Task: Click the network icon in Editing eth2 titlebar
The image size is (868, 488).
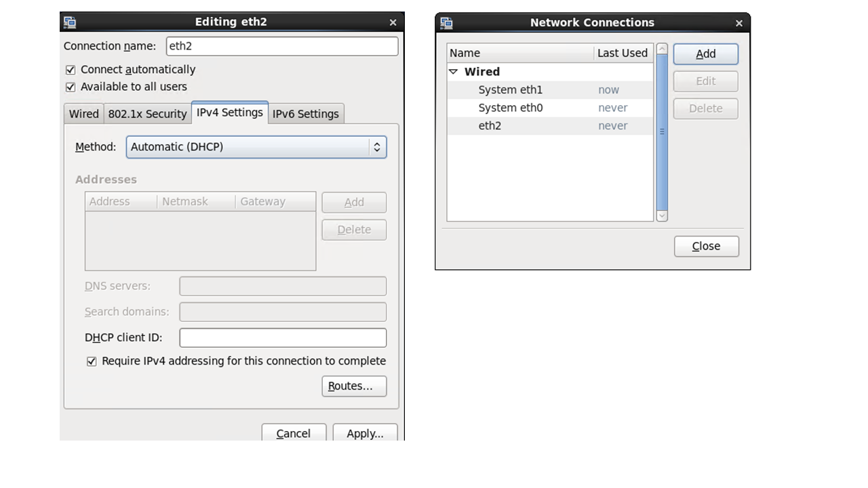Action: click(70, 22)
